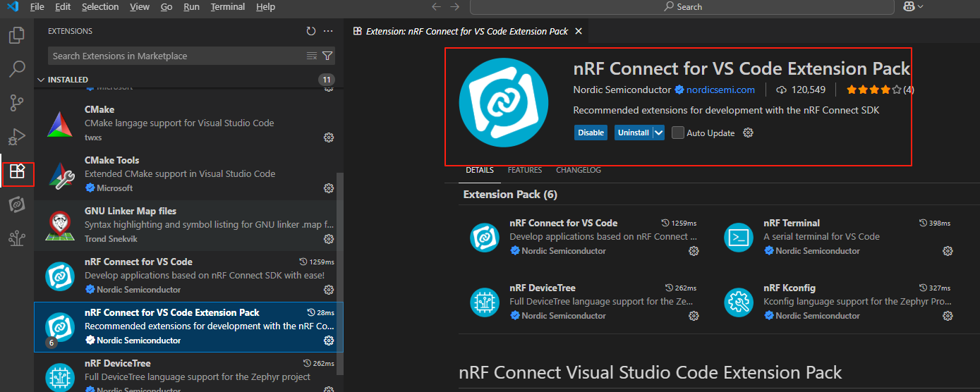Click the title bar Search box
The height and width of the screenshot is (392, 980).
click(682, 7)
